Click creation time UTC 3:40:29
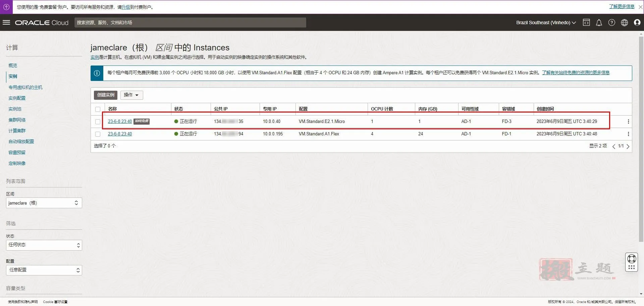The height and width of the screenshot is (306, 644). coord(567,122)
